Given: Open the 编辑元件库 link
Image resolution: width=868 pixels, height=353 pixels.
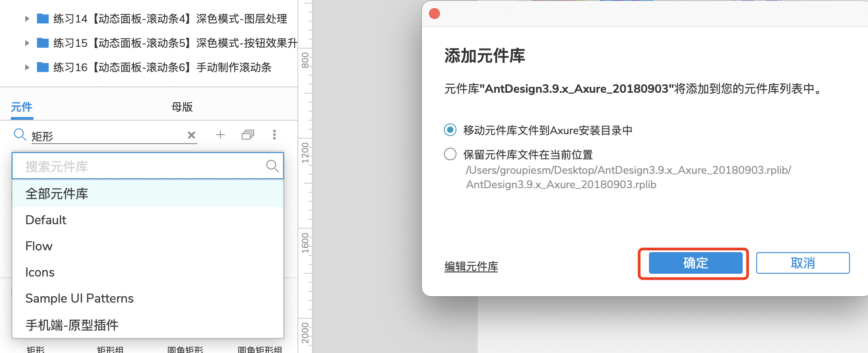Looking at the screenshot, I should coord(471,267).
